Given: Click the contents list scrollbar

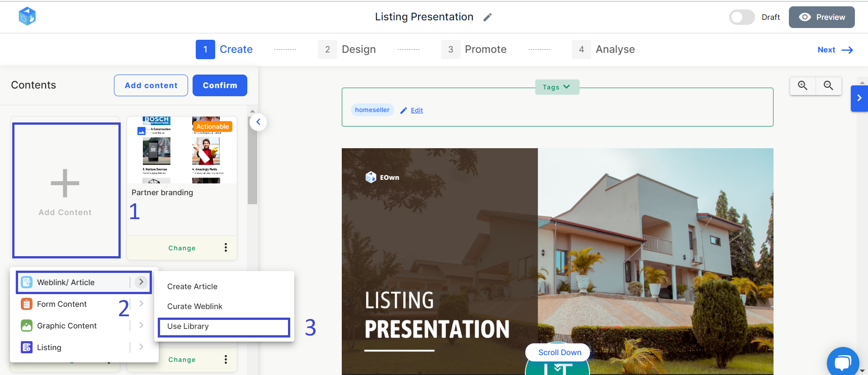Looking at the screenshot, I should (252, 160).
